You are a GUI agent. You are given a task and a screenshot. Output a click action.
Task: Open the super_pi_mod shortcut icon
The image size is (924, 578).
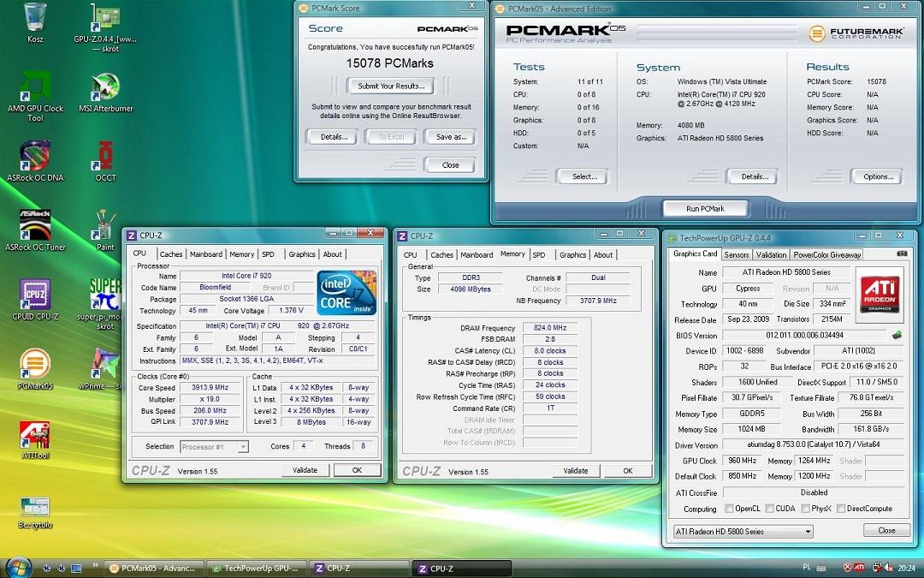click(105, 304)
